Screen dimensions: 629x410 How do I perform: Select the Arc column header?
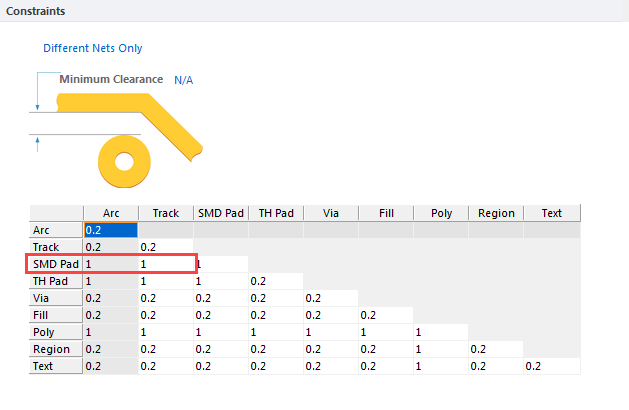click(x=110, y=213)
